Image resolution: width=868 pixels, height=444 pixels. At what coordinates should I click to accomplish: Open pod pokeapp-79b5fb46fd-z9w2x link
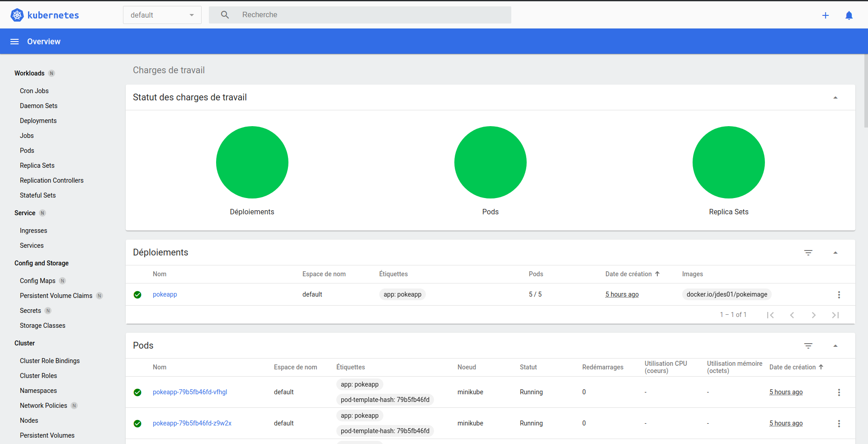click(x=192, y=423)
